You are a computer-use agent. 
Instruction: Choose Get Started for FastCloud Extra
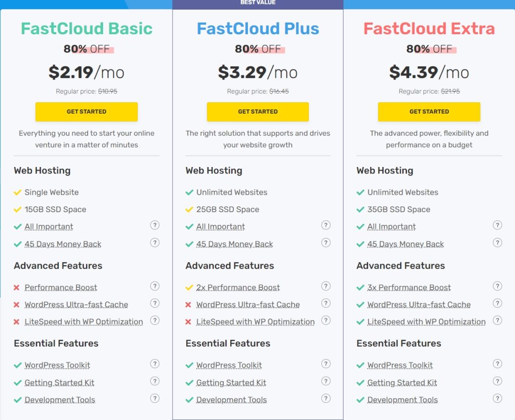[429, 112]
